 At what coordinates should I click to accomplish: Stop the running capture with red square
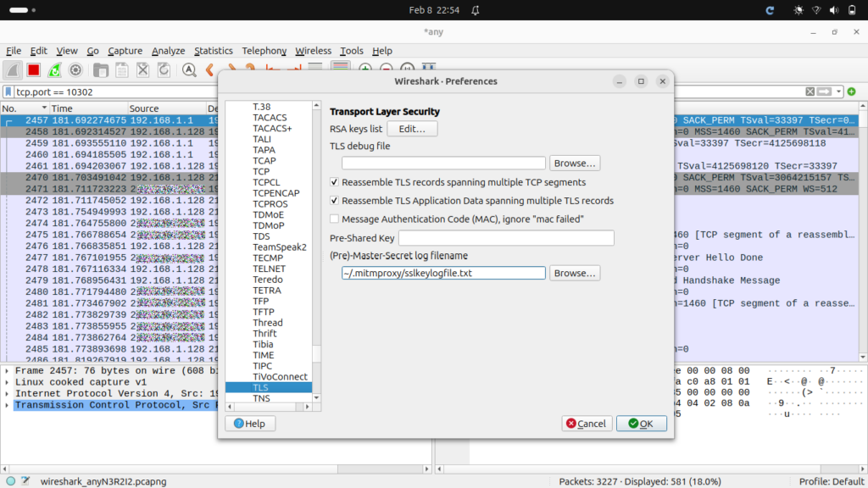pos(34,70)
